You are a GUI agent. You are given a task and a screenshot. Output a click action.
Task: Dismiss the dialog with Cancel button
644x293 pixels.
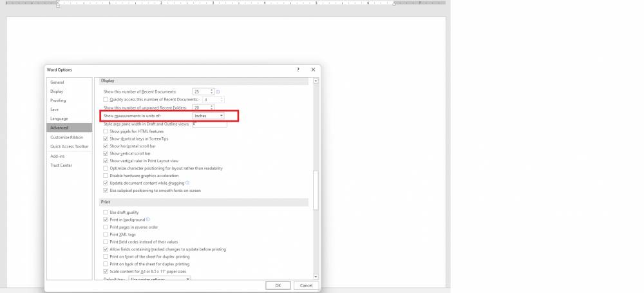[306, 285]
